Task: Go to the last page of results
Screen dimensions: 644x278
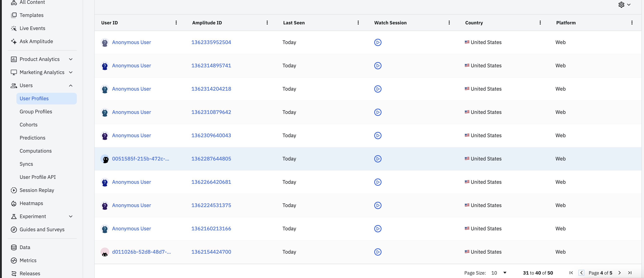Action: (x=630, y=273)
